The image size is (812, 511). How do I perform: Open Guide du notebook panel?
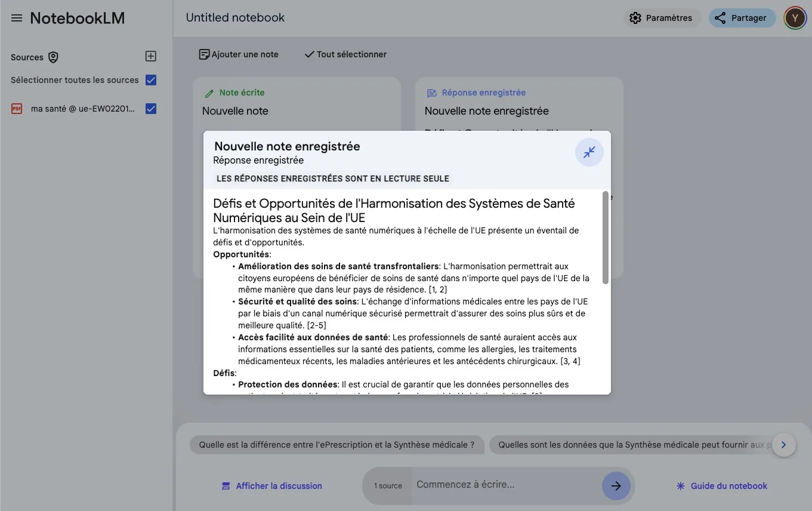tap(722, 486)
